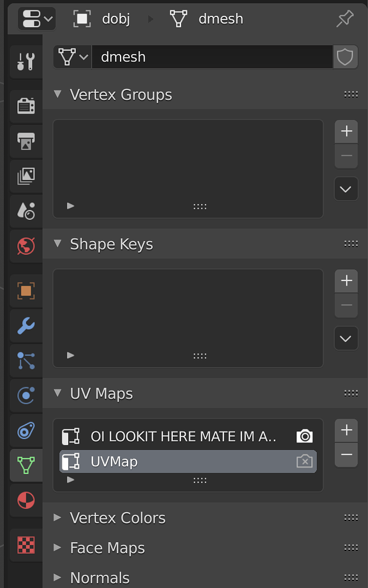Image resolution: width=368 pixels, height=588 pixels.
Task: Expand the Normals panel
Action: pos(58,577)
